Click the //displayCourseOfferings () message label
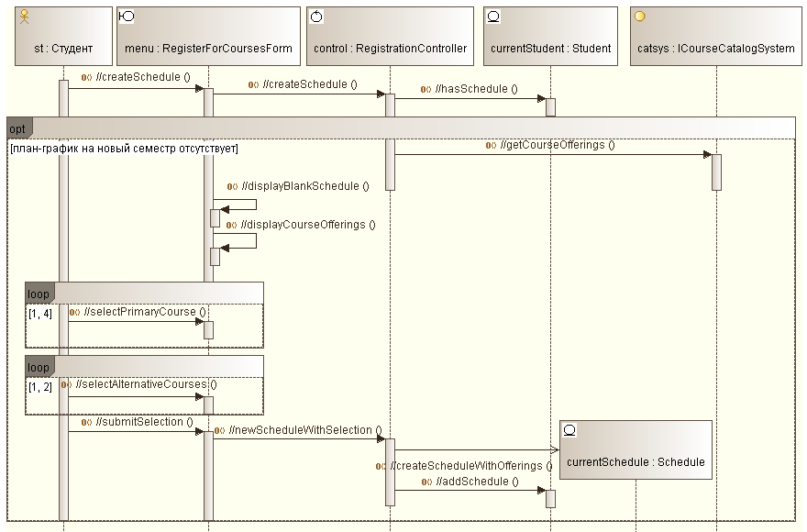 [x=308, y=225]
